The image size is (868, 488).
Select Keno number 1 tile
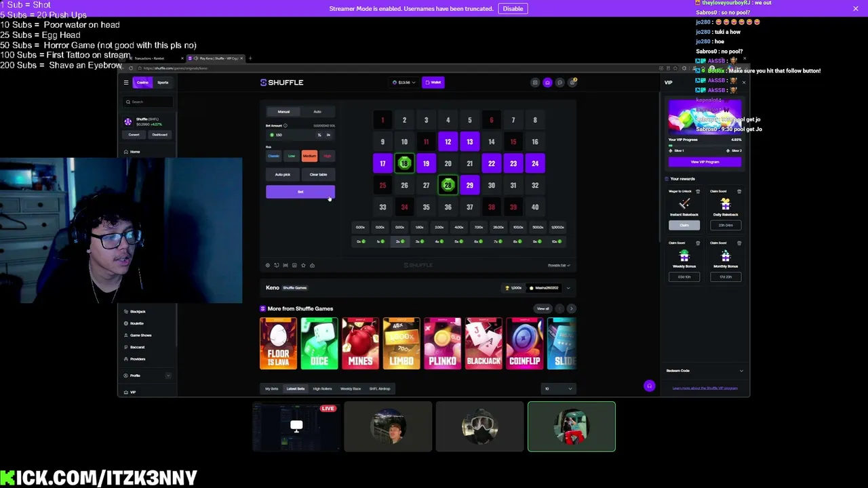point(382,120)
